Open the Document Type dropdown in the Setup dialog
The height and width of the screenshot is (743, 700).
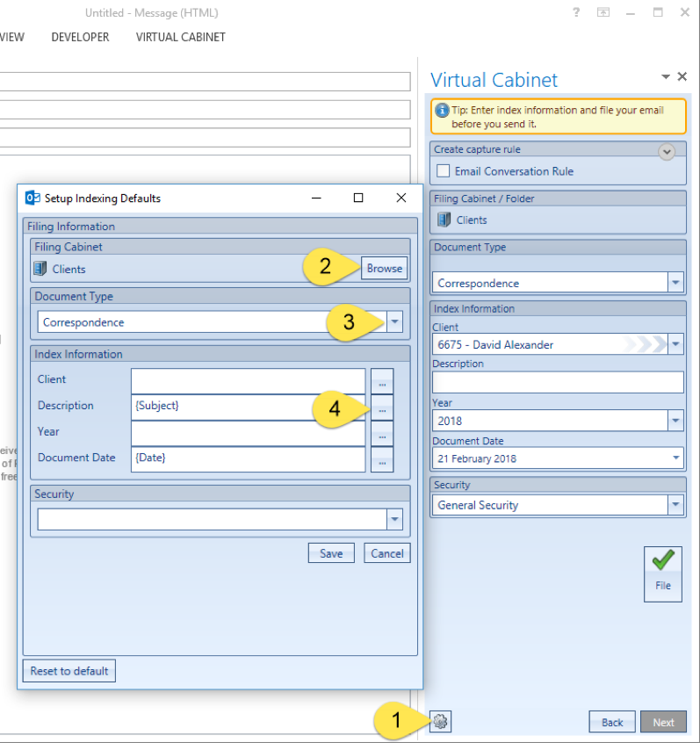(x=394, y=322)
